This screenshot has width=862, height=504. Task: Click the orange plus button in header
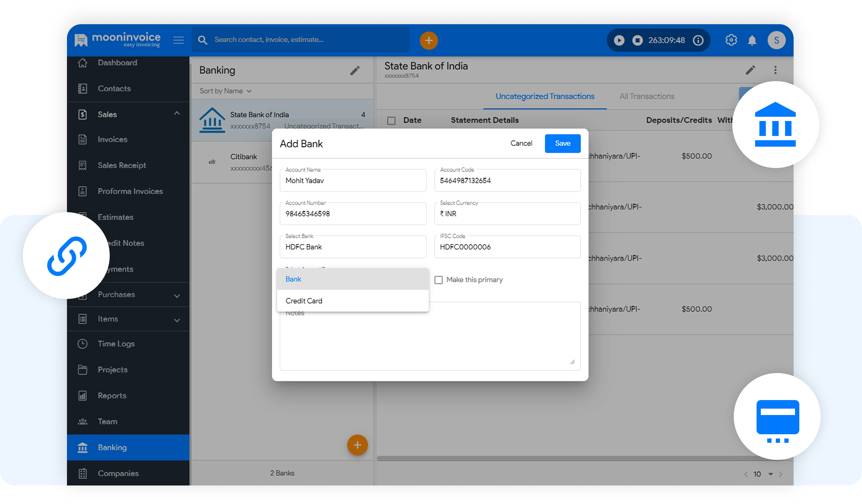pyautogui.click(x=429, y=40)
